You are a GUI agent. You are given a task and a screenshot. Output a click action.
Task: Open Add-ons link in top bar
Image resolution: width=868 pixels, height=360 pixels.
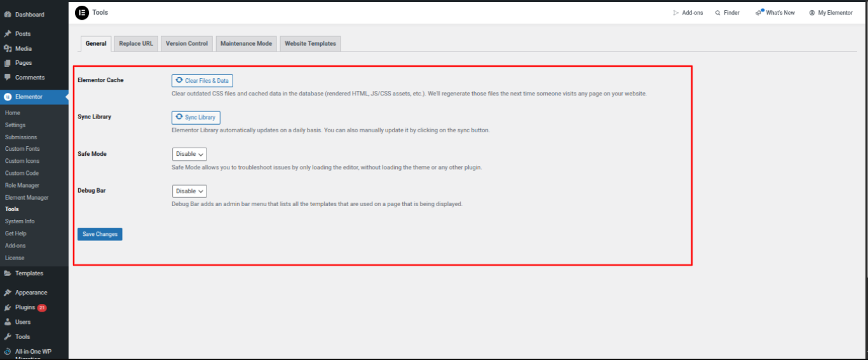pos(688,13)
